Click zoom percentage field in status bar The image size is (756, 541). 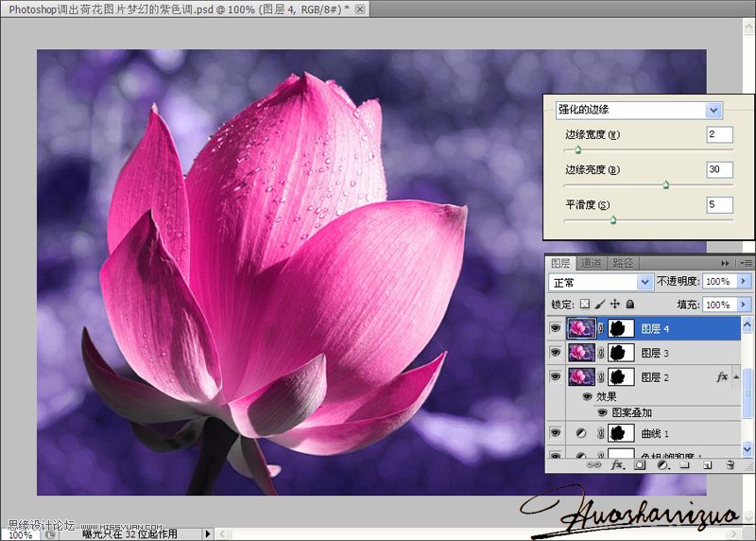(21, 534)
